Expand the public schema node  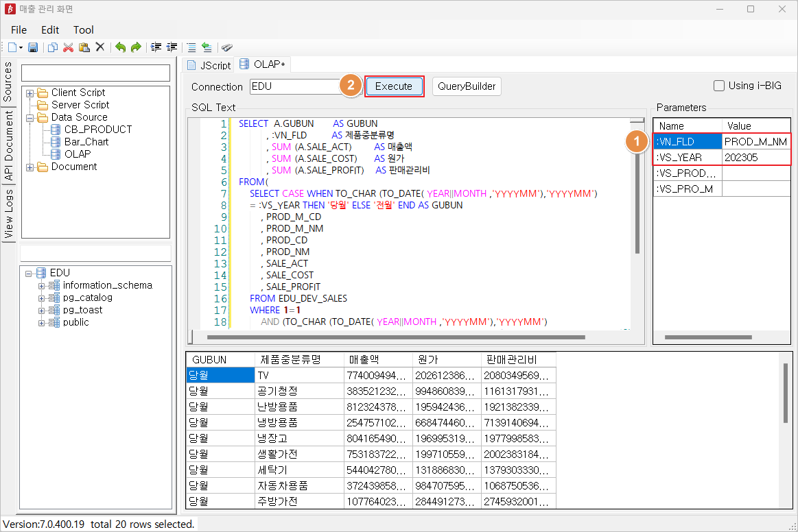42,323
